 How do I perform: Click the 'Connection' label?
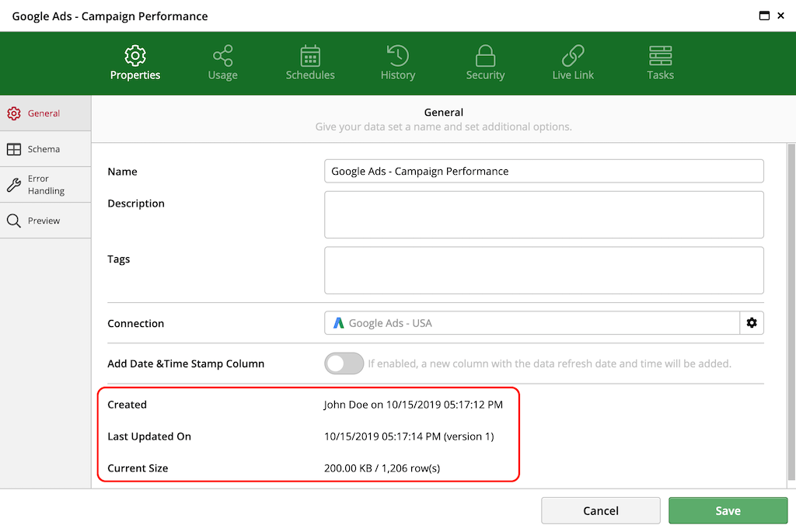pyautogui.click(x=135, y=324)
